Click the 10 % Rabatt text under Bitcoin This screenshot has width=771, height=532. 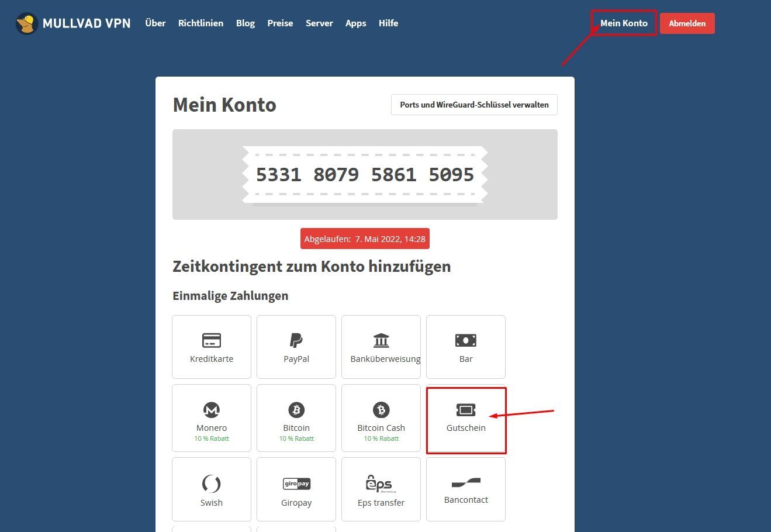point(296,438)
